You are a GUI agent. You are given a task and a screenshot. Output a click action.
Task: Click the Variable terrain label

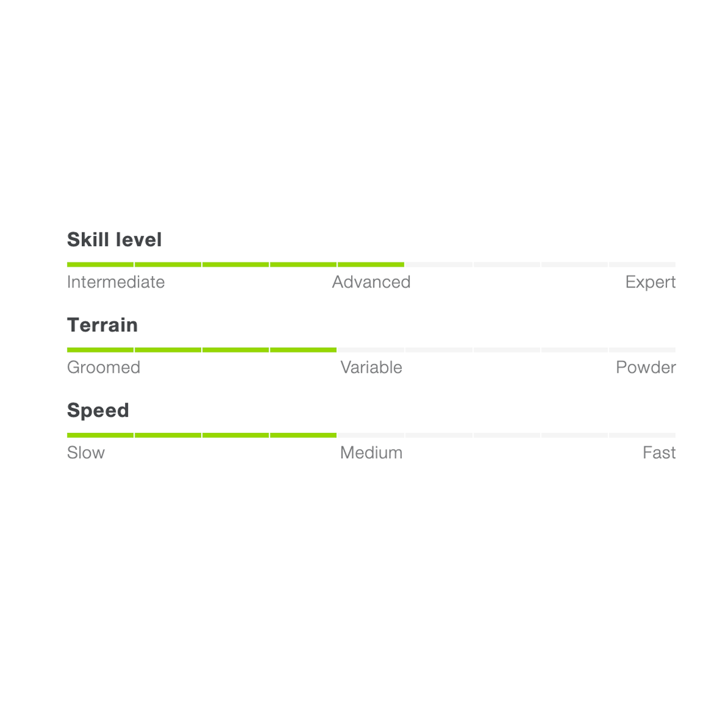tap(371, 367)
